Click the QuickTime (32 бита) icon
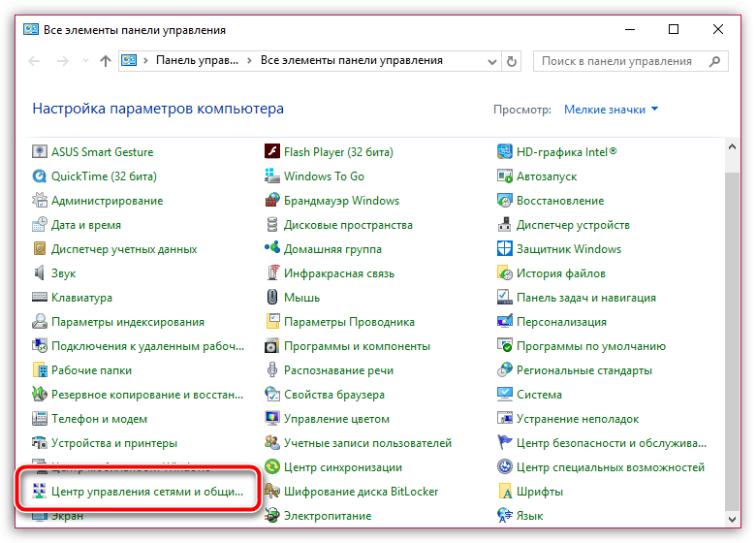This screenshot has width=756, height=543. click(40, 176)
